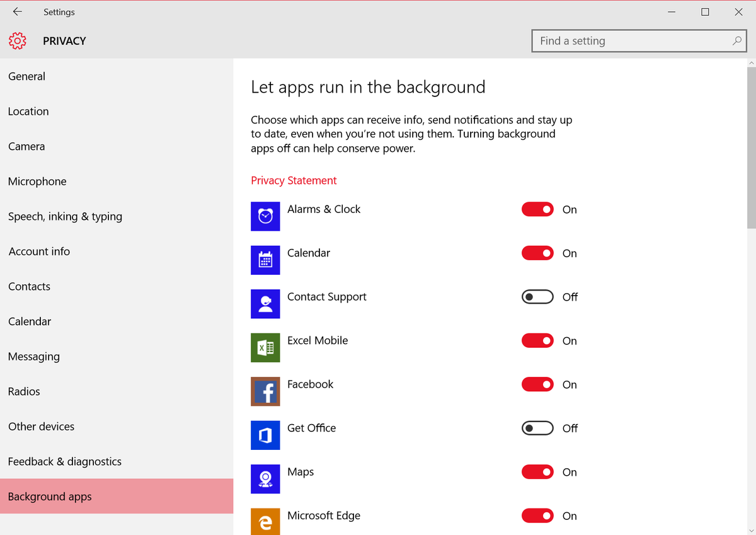
Task: Click the Calendar app icon
Action: (x=265, y=260)
